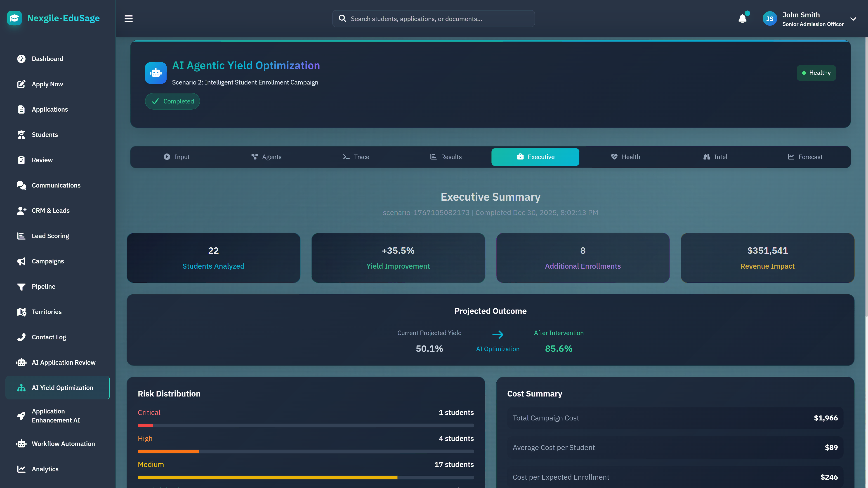
Task: Click the notification bell icon
Action: pyautogui.click(x=742, y=19)
